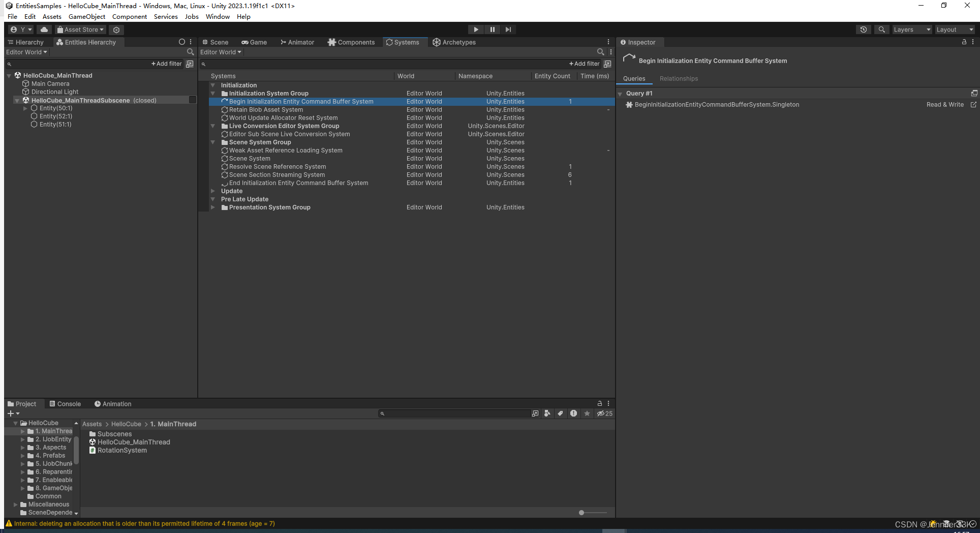980x533 pixels.
Task: Open the Archetypes tab
Action: click(454, 42)
